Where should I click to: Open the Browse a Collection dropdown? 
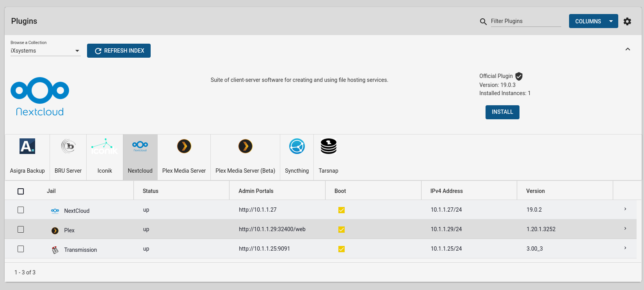(x=46, y=51)
